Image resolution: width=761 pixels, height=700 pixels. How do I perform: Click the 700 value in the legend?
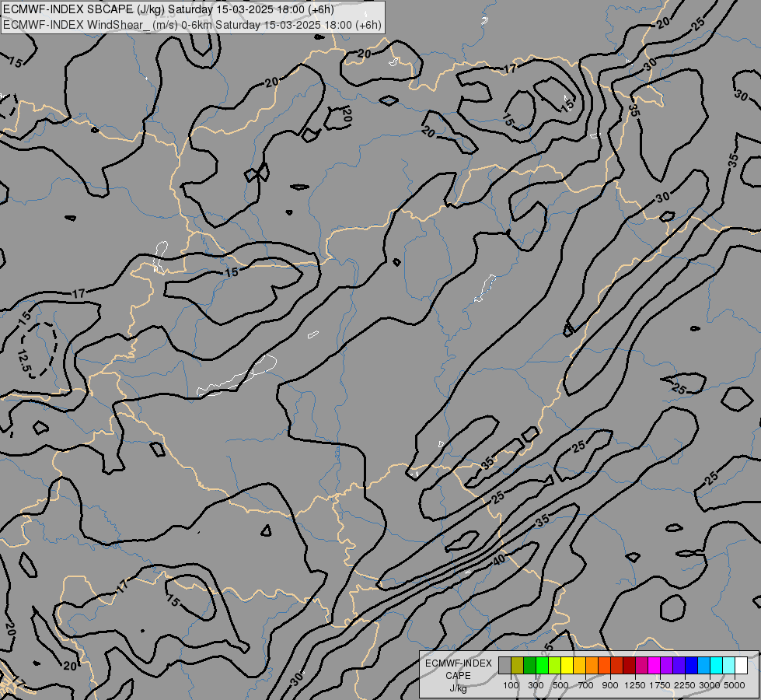click(x=586, y=685)
